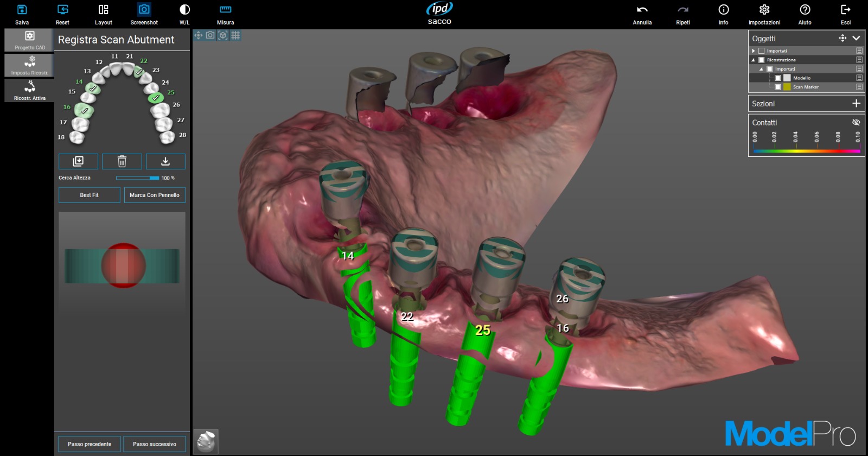The width and height of the screenshot is (868, 456).
Task: Toggle checked tooth 14 in dental chart
Action: pos(93,88)
